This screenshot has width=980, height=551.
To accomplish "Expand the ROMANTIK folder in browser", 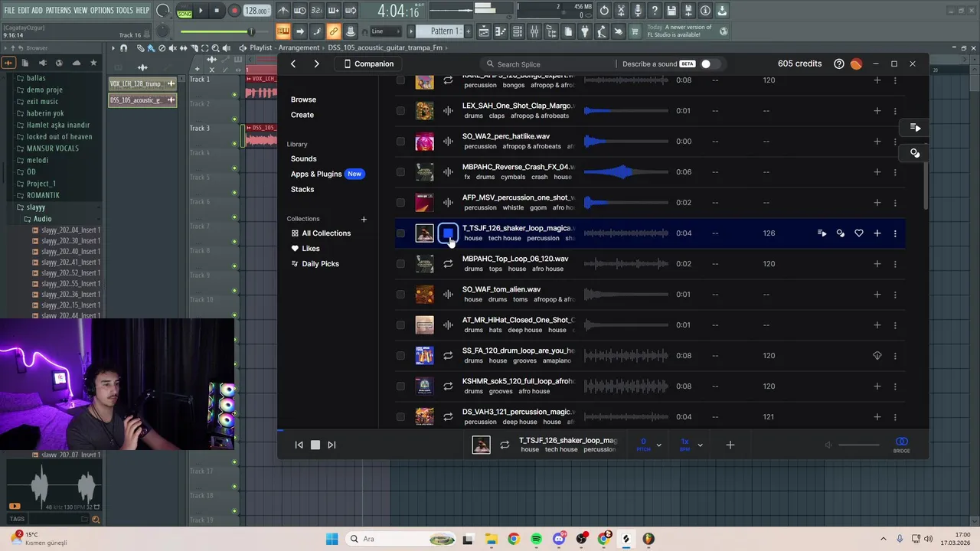I will pos(42,195).
